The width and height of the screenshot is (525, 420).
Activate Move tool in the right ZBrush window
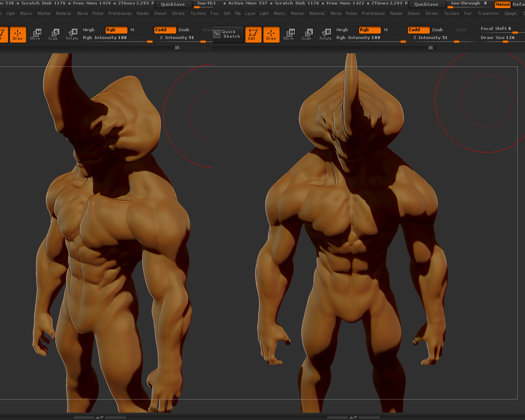tap(289, 34)
